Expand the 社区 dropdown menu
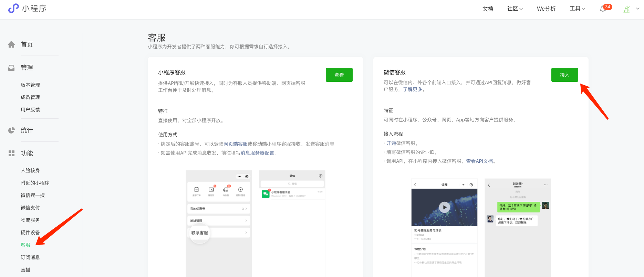644x277 pixels. coord(515,9)
